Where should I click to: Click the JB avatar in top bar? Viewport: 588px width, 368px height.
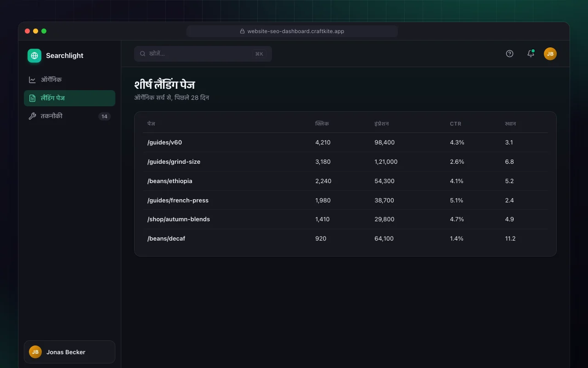click(550, 54)
